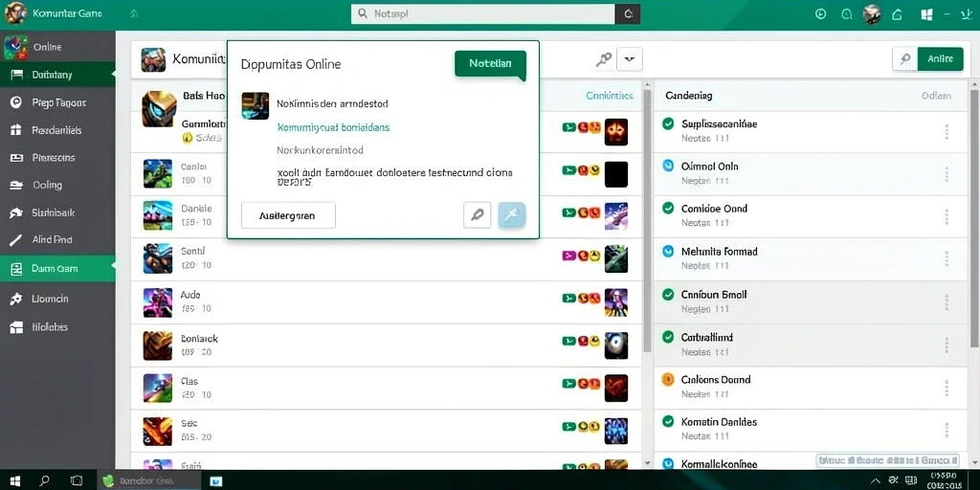Click the Cankintiss column link
Screen dimensions: 980x490
610,96
